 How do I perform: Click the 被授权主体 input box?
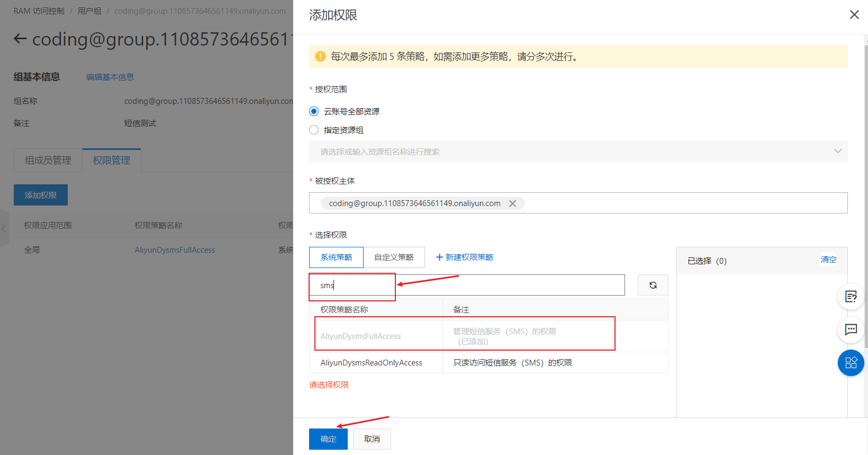pyautogui.click(x=578, y=203)
